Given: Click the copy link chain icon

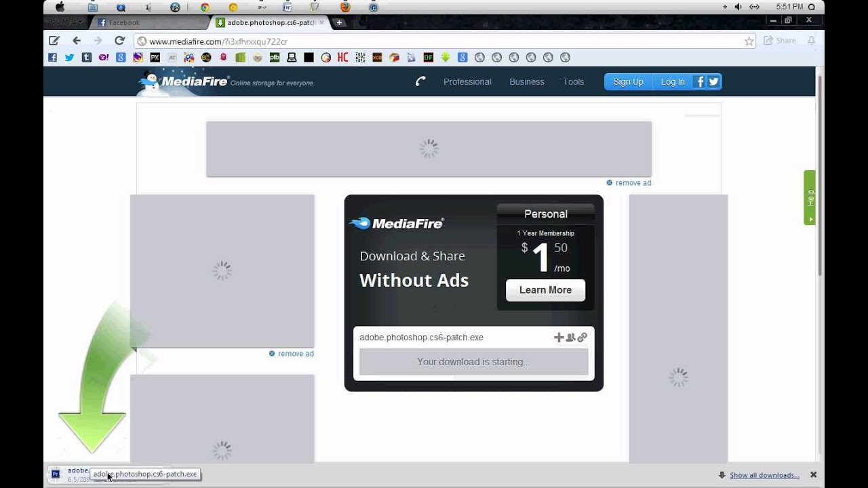Looking at the screenshot, I should [583, 337].
